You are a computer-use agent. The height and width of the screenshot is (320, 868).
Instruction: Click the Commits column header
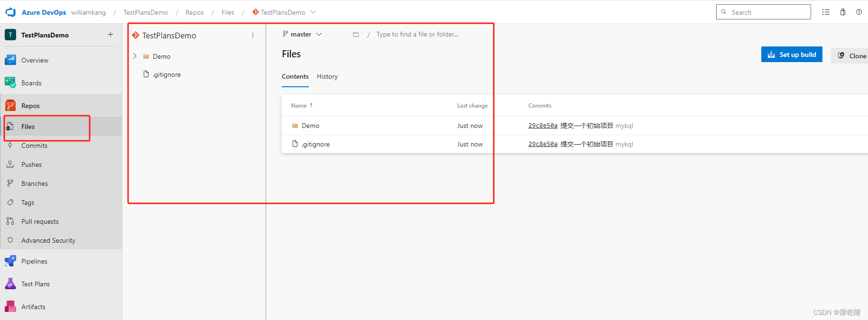(540, 106)
